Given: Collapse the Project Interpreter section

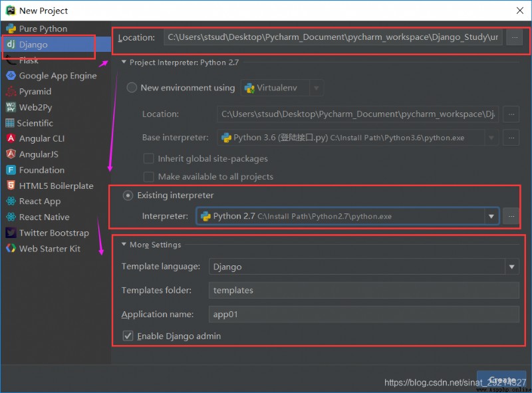Looking at the screenshot, I should (x=124, y=62).
